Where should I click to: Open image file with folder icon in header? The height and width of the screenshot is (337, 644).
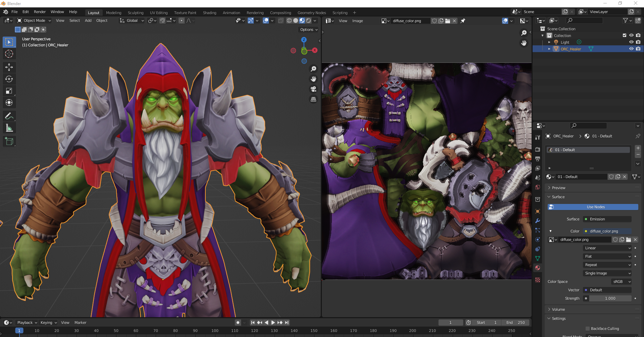point(448,21)
